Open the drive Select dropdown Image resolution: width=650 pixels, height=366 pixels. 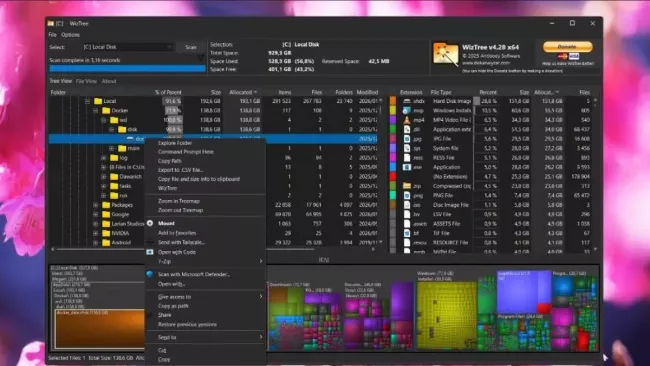pyautogui.click(x=127, y=47)
